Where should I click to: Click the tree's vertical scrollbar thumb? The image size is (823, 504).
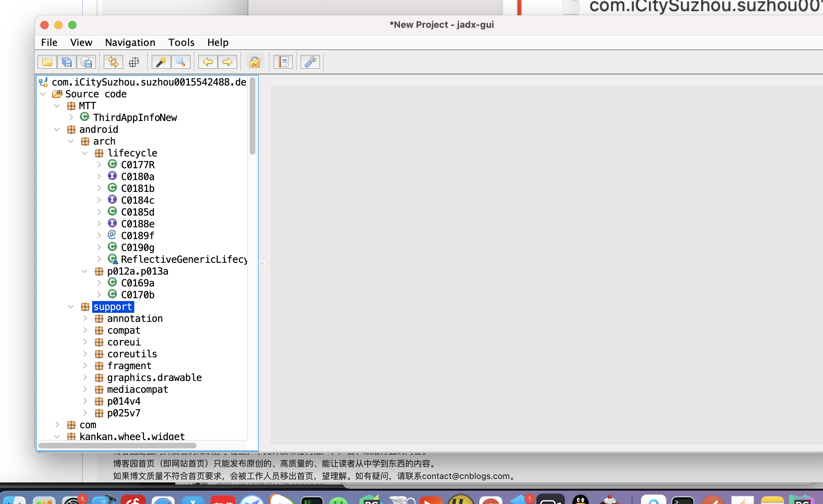[253, 116]
